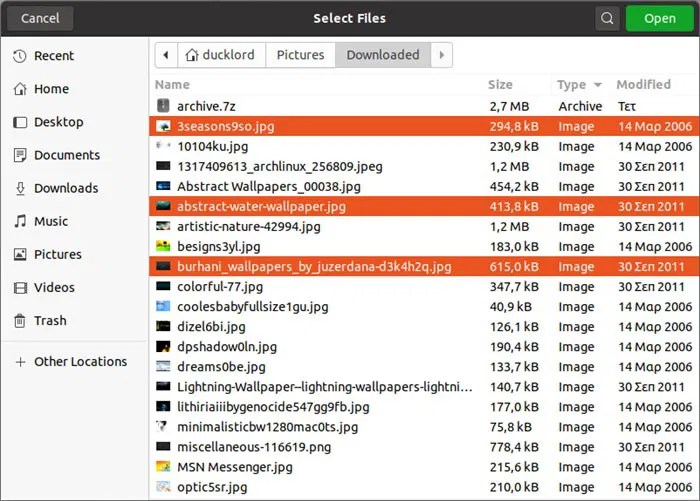The height and width of the screenshot is (501, 700).
Task: Select file 10104ku.jpg
Action: [x=424, y=146]
